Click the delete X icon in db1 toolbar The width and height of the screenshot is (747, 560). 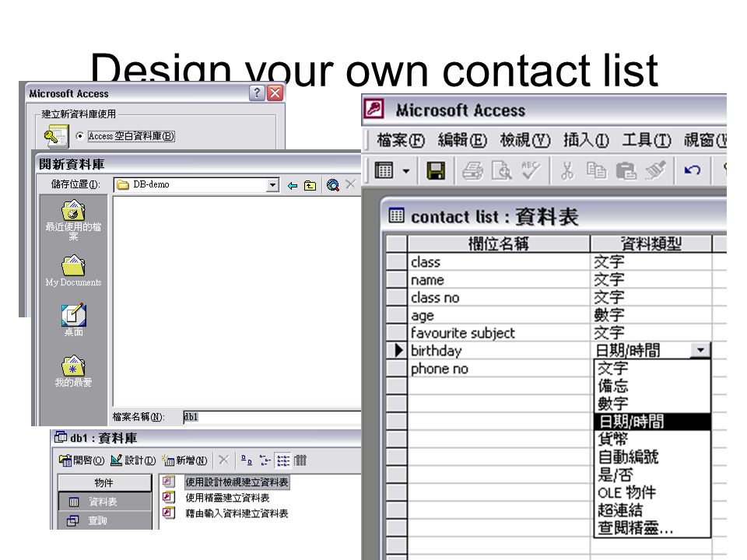(223, 460)
